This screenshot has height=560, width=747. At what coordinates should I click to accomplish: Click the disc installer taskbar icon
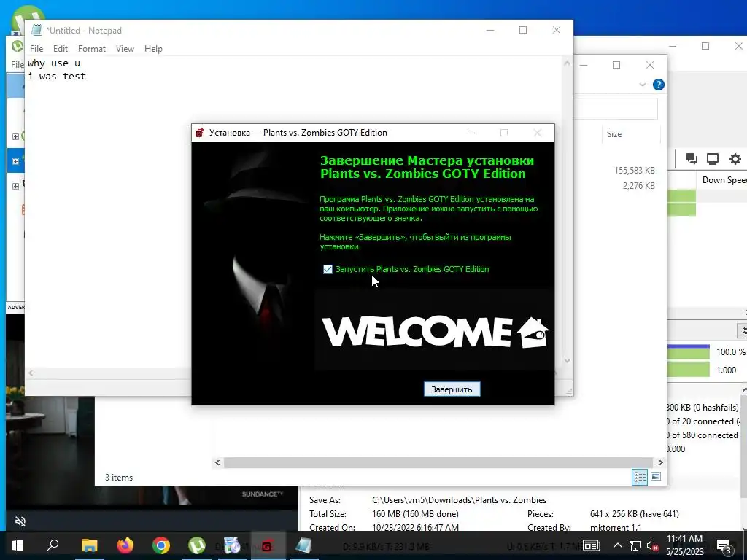(232, 545)
